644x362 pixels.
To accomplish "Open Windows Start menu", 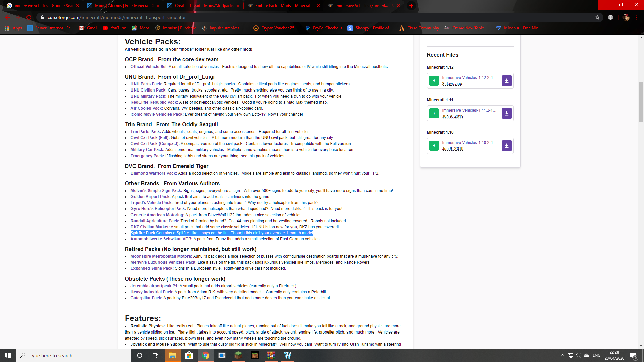I will coord(8,355).
